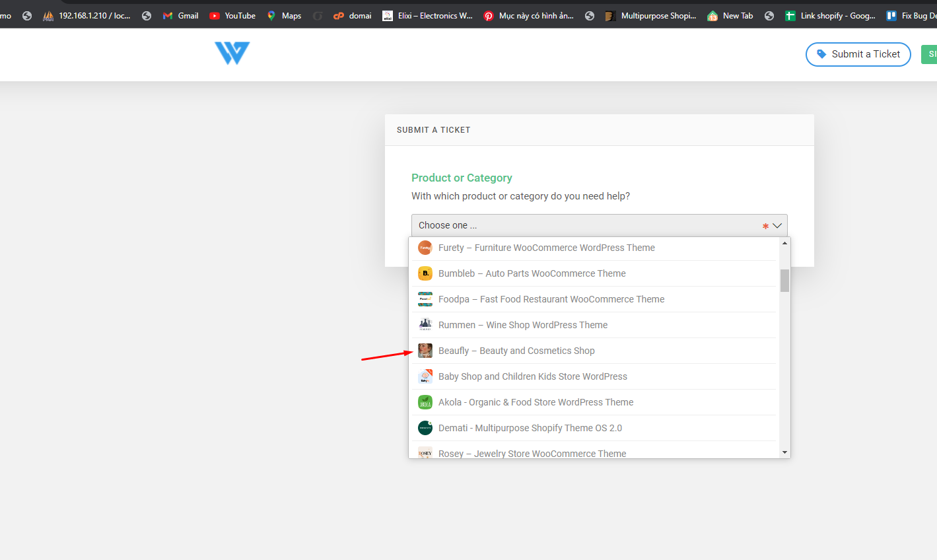The width and height of the screenshot is (937, 560).
Task: Open the Multipurpose Shopi... bookmark
Action: (x=650, y=16)
